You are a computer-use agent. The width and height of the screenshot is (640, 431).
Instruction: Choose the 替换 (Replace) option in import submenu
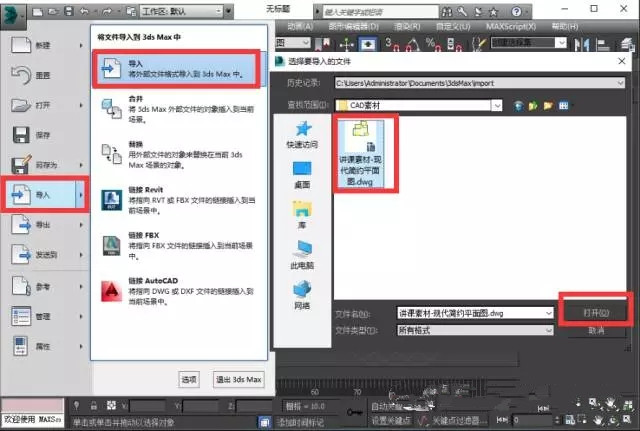(x=179, y=155)
